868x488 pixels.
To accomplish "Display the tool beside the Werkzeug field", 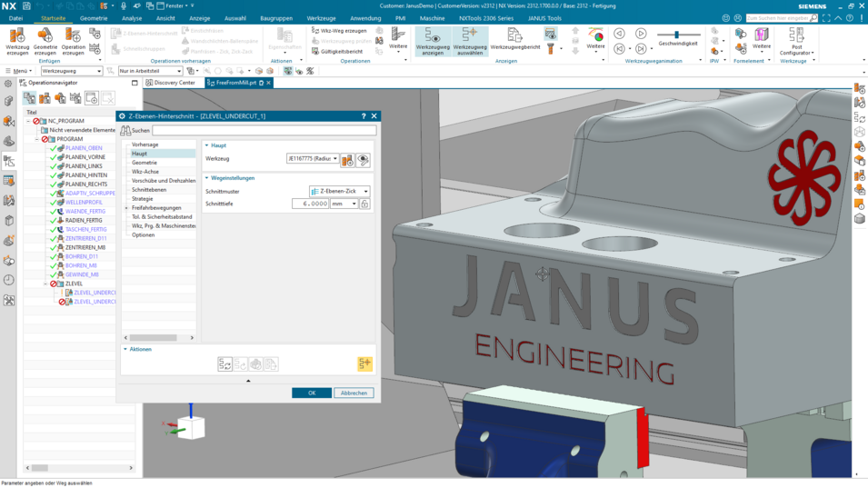I will pyautogui.click(x=364, y=161).
